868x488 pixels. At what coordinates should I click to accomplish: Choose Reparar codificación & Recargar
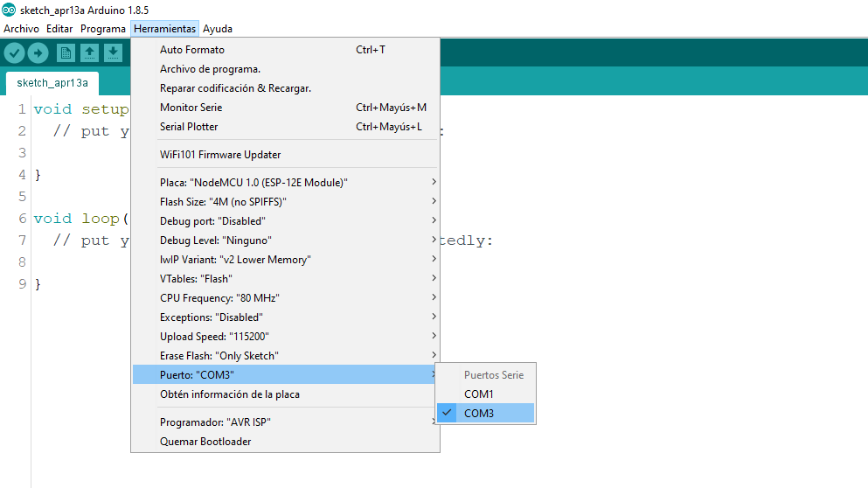pyautogui.click(x=285, y=88)
